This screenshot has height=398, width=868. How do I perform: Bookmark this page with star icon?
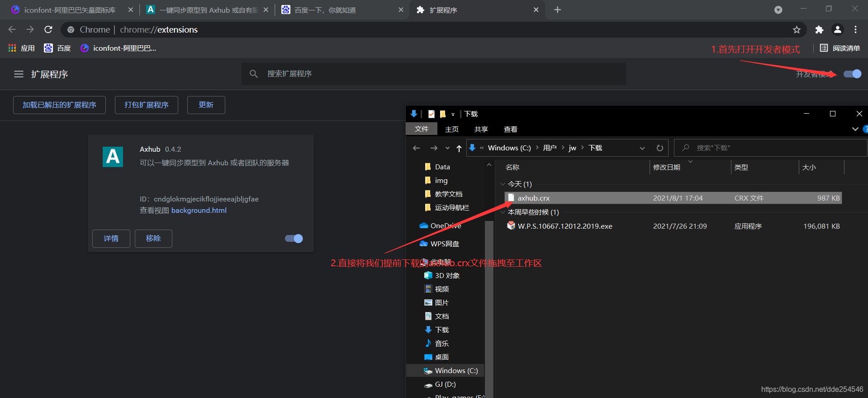[x=797, y=29]
